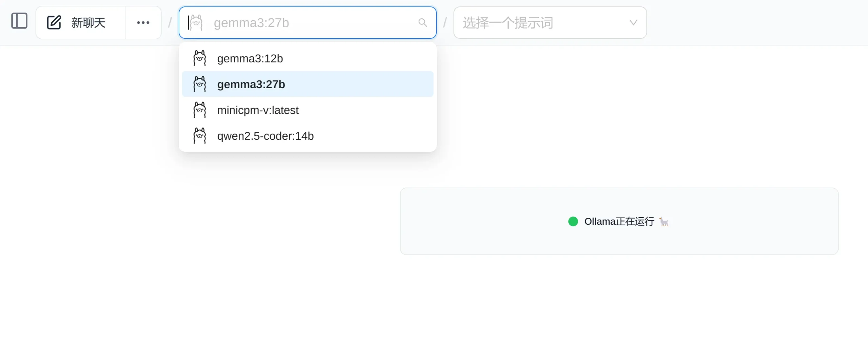Open the ellipsis more options icon
This screenshot has height=337, width=868.
pyautogui.click(x=143, y=22)
